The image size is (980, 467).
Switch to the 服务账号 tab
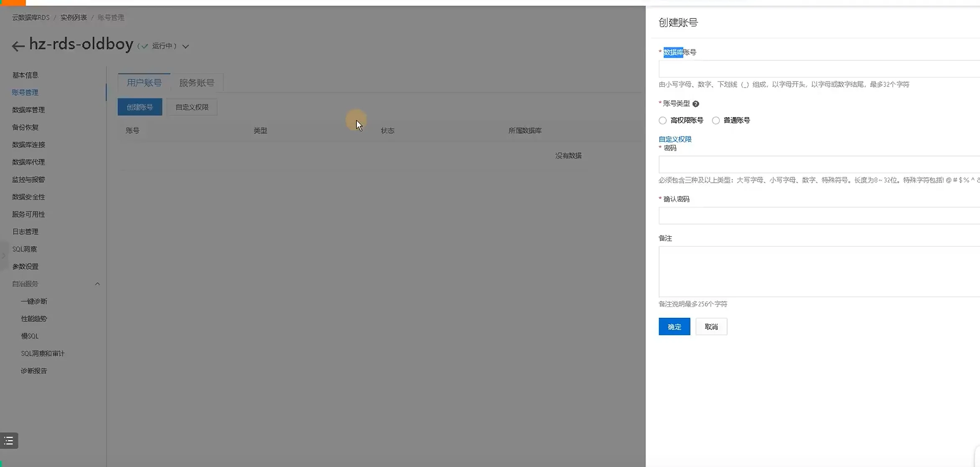click(196, 83)
